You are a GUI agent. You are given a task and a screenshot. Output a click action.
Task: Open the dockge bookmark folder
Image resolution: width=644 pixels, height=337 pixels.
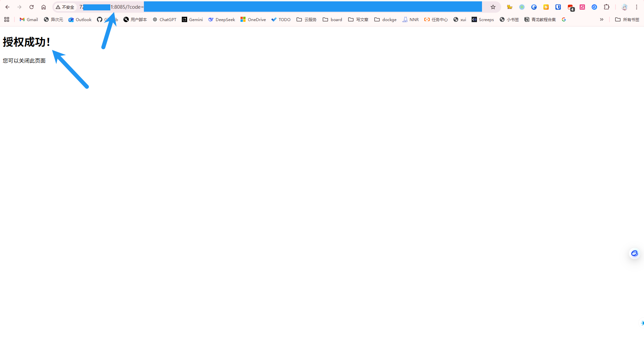pyautogui.click(x=385, y=19)
